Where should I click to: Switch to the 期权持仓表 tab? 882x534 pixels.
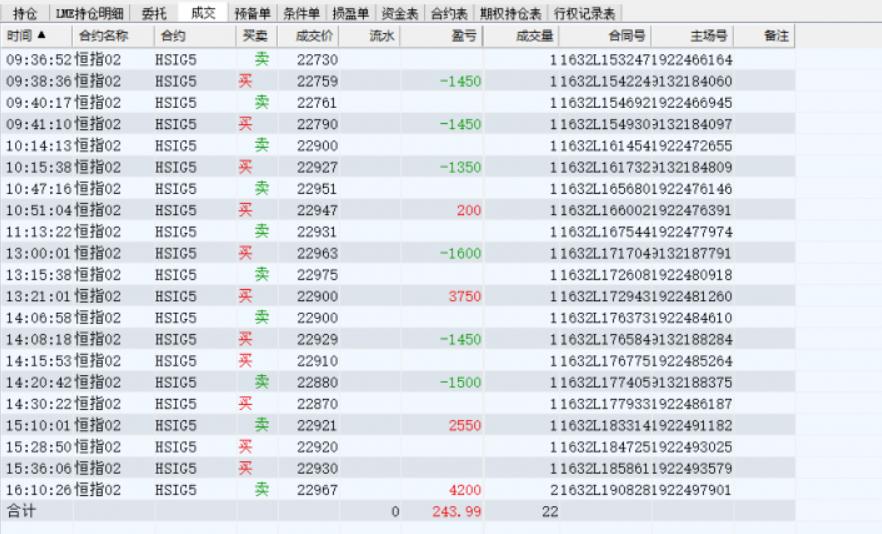pos(510,14)
